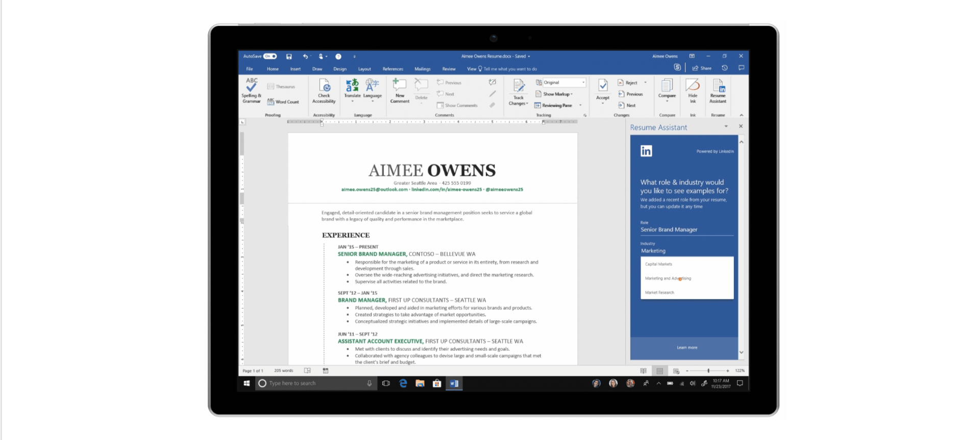Viewport: 980px width, 440px height.
Task: Click the Share button
Action: [702, 68]
